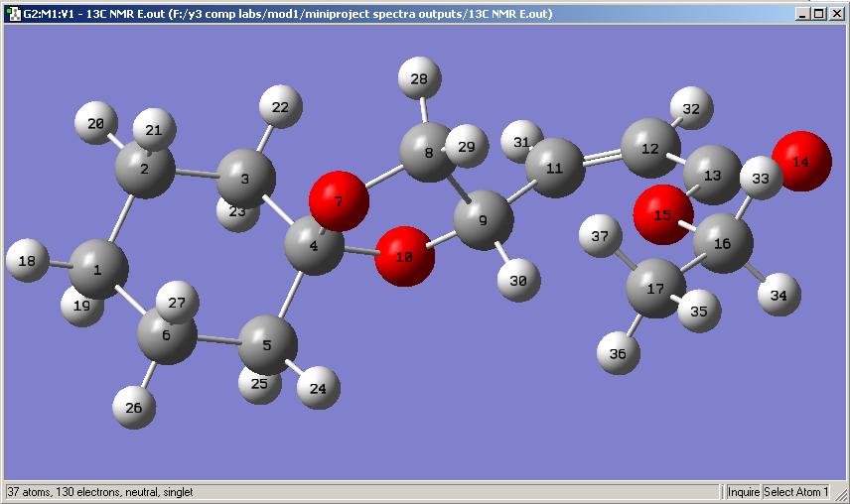Click carbon atom 17
Viewport: 850px width, 504px height.
pos(655,290)
